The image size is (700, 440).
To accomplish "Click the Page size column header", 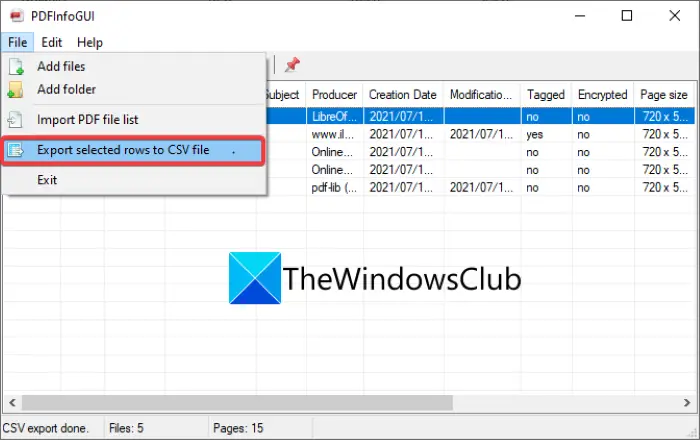I will click(x=664, y=95).
